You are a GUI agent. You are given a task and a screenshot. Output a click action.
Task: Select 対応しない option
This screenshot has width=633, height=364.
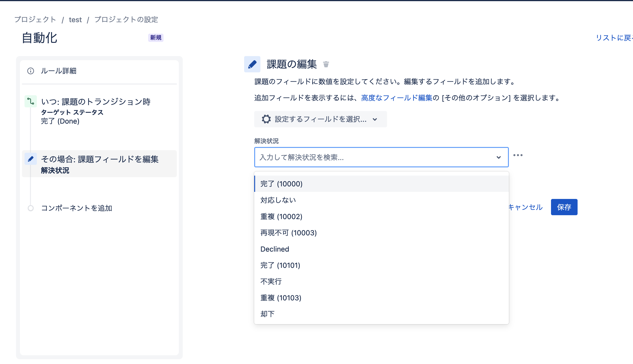[381, 200]
